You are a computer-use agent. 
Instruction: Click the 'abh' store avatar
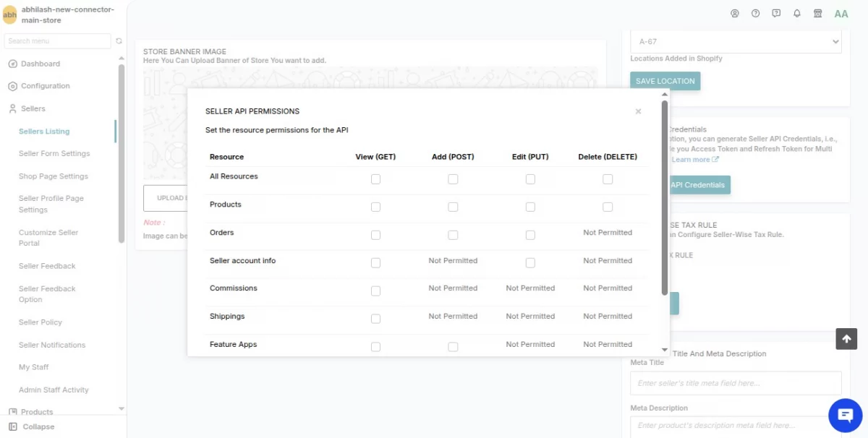pos(10,14)
